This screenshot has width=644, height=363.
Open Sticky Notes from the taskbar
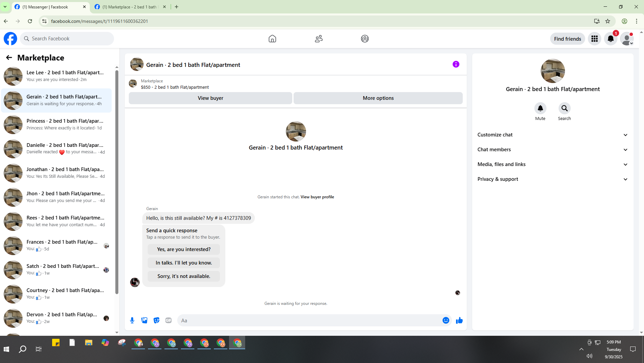(56, 342)
